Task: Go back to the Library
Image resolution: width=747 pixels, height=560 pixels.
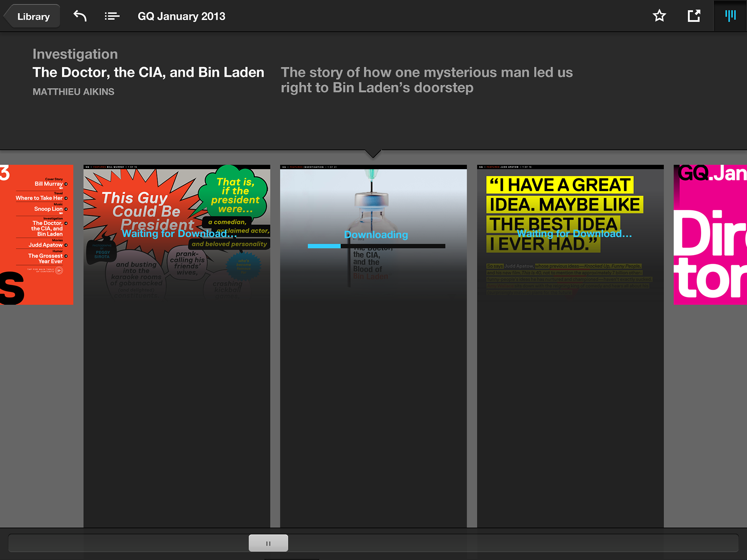Action: coord(32,16)
